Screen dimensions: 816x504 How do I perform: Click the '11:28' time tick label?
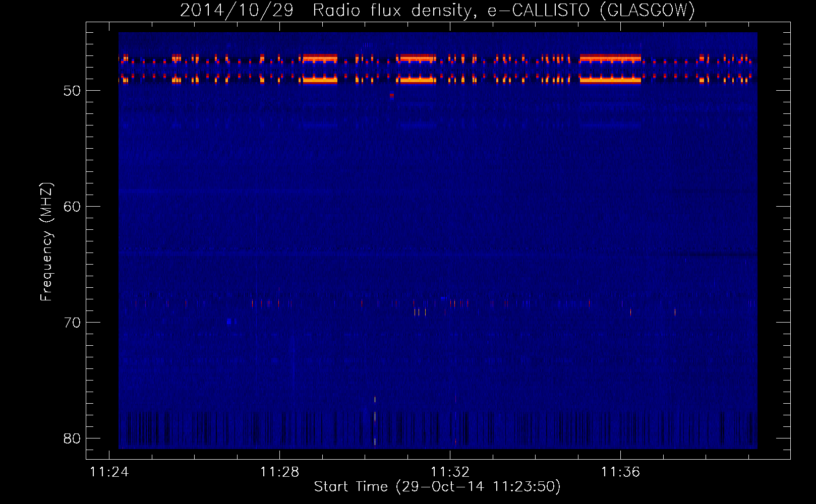pos(279,472)
